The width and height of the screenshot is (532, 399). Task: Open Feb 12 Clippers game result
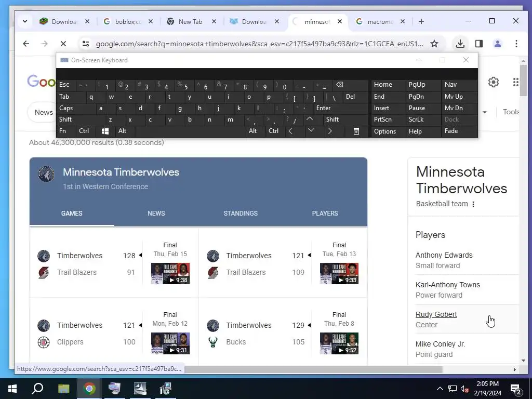point(114,334)
